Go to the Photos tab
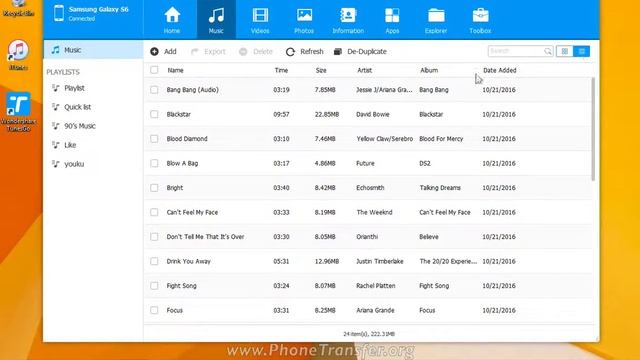This screenshot has height=360, width=640. click(304, 20)
